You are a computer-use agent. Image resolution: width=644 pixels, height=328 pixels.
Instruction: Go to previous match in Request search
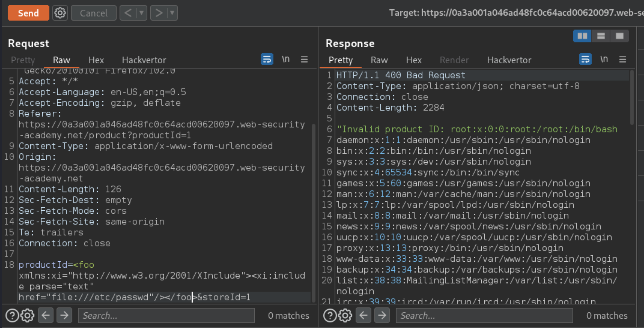click(x=46, y=316)
